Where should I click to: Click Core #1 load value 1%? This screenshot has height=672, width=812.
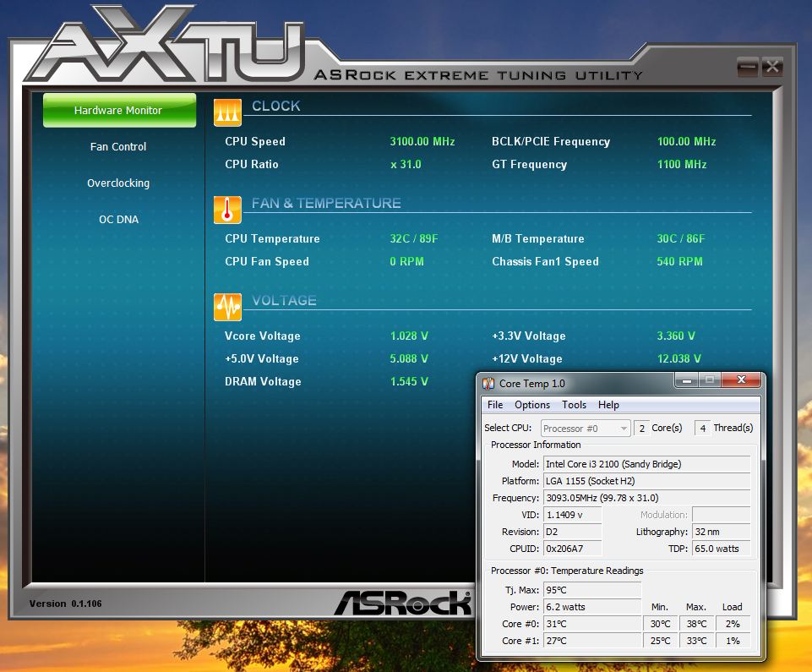click(x=733, y=641)
